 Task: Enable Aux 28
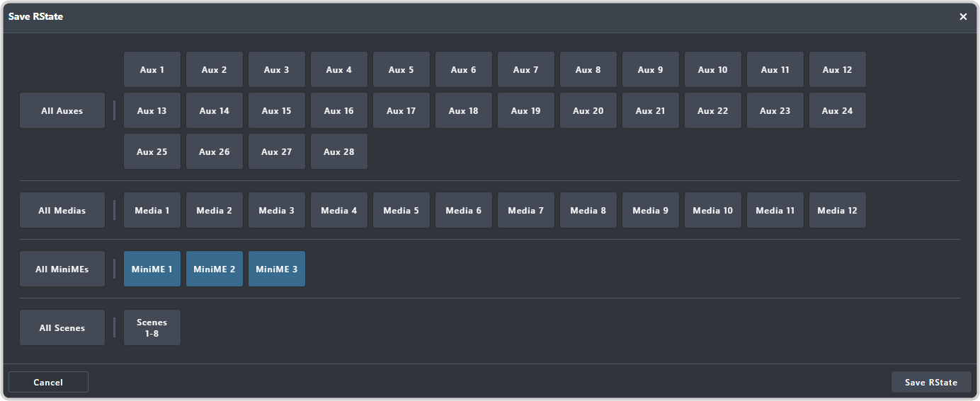click(x=339, y=151)
